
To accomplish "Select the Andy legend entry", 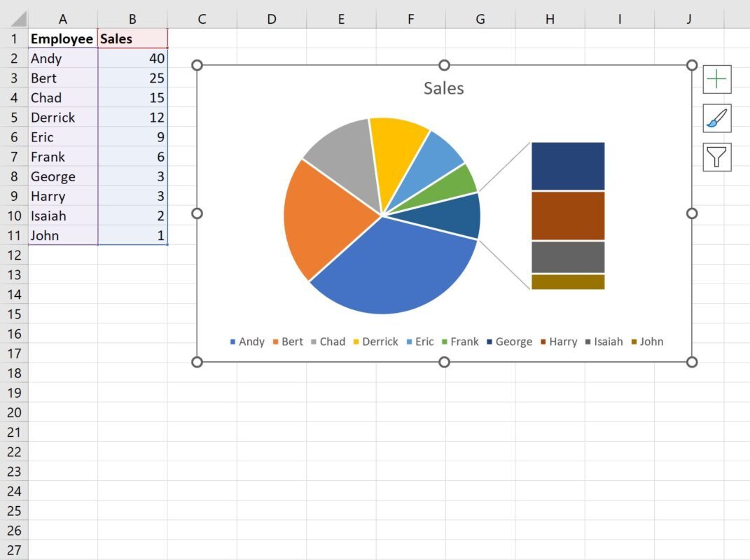I will click(247, 342).
